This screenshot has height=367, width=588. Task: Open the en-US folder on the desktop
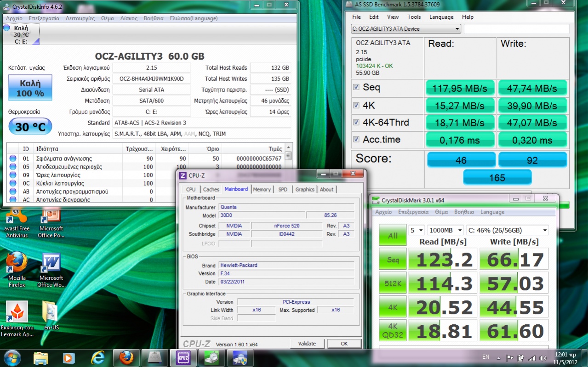pos(51,316)
